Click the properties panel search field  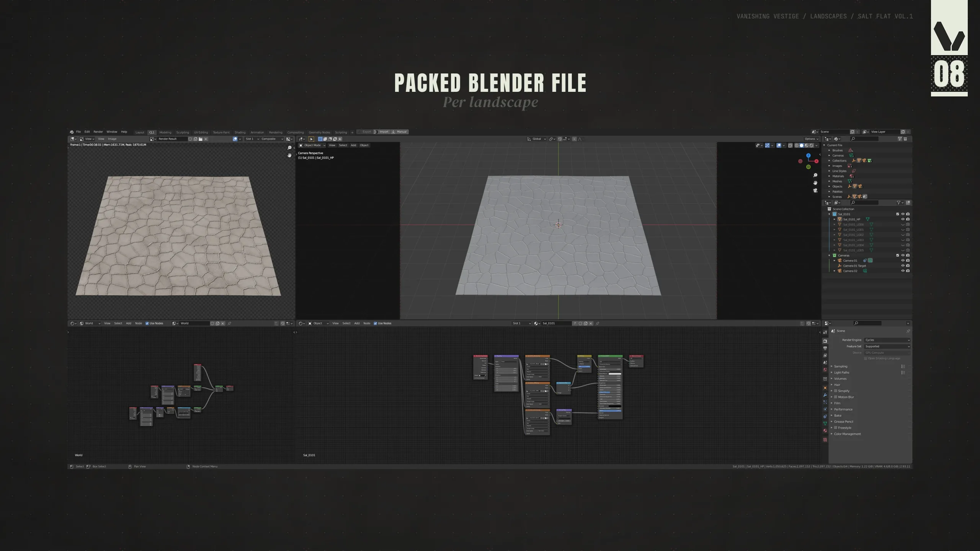tap(867, 324)
